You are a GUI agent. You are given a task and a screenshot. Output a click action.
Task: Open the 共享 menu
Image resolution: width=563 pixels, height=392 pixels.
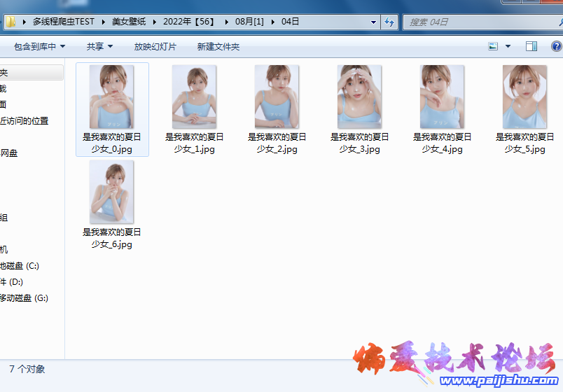[99, 47]
